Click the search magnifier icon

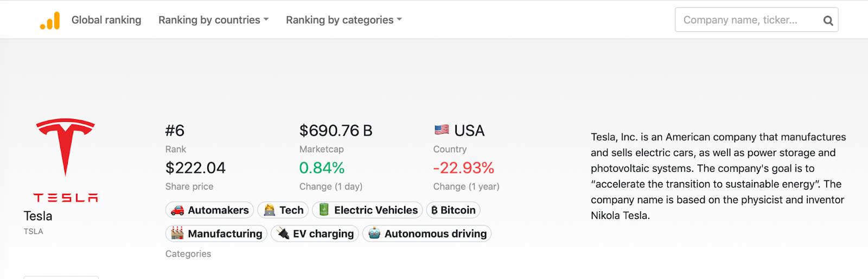828,21
